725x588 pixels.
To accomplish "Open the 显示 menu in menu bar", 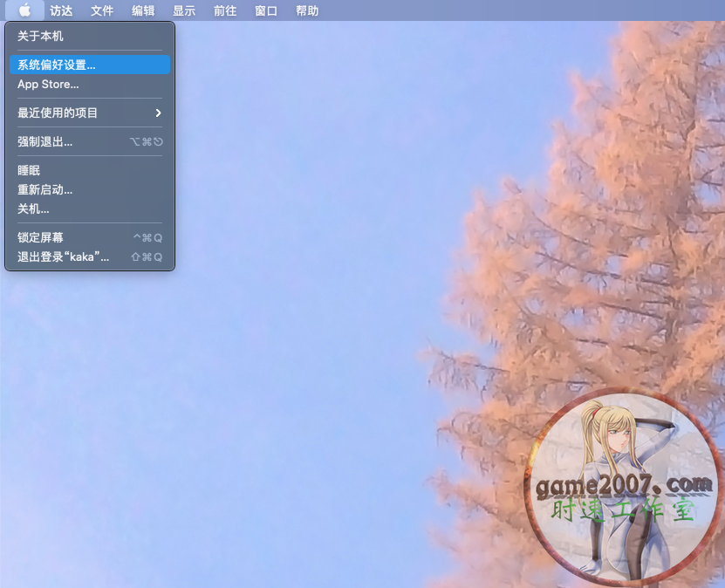I will (x=184, y=10).
